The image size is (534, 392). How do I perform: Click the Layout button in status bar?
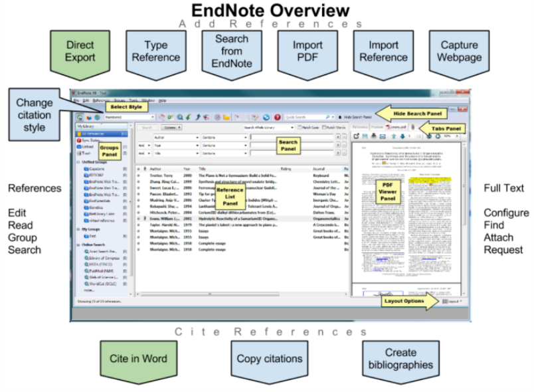point(452,302)
